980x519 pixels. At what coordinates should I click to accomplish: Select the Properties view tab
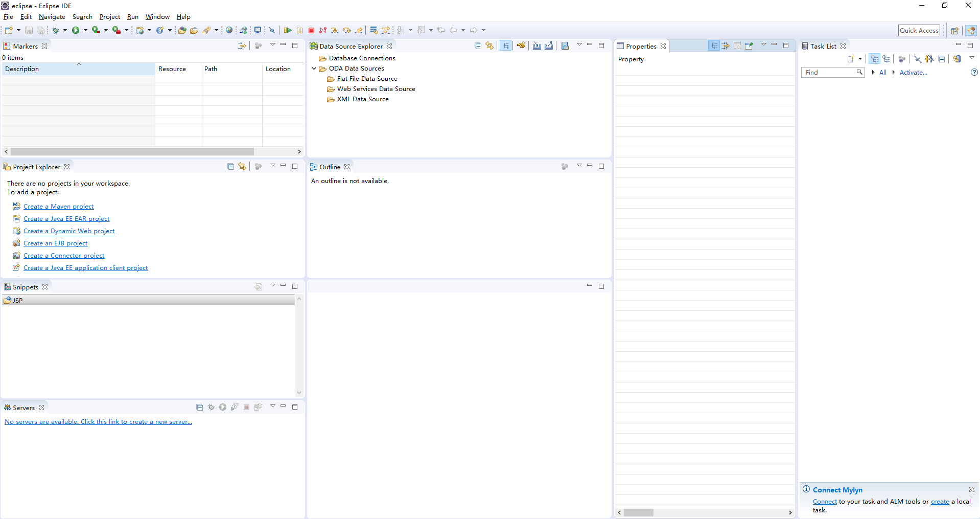(641, 46)
